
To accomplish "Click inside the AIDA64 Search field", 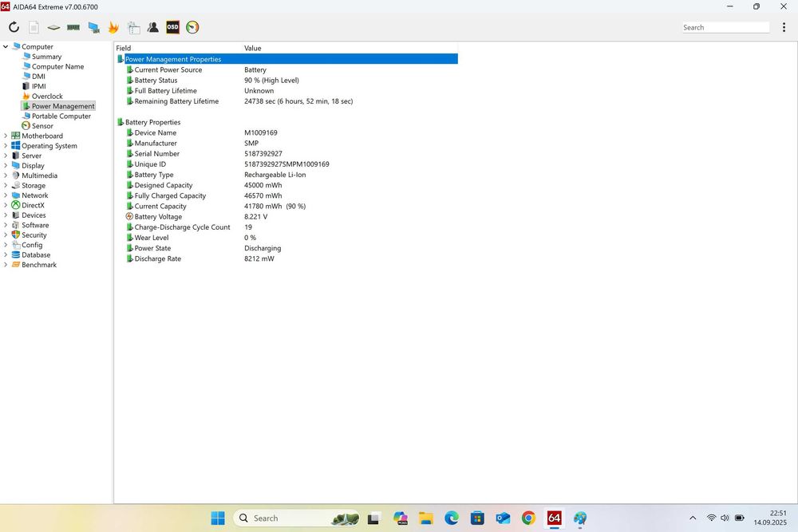I will point(725,27).
